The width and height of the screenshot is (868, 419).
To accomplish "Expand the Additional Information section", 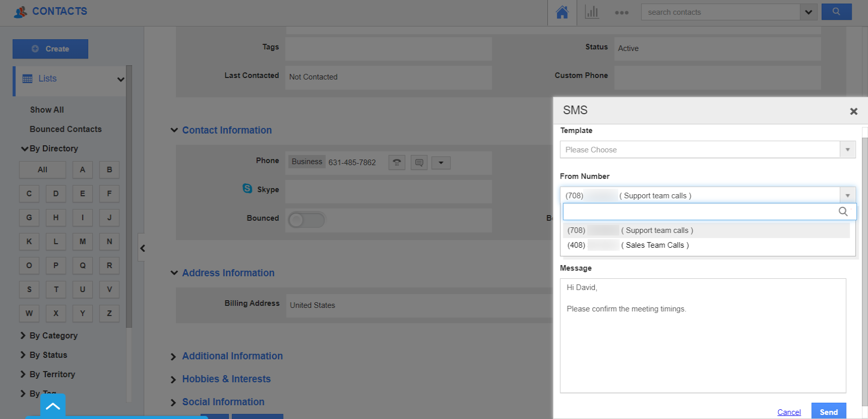I will click(x=232, y=356).
